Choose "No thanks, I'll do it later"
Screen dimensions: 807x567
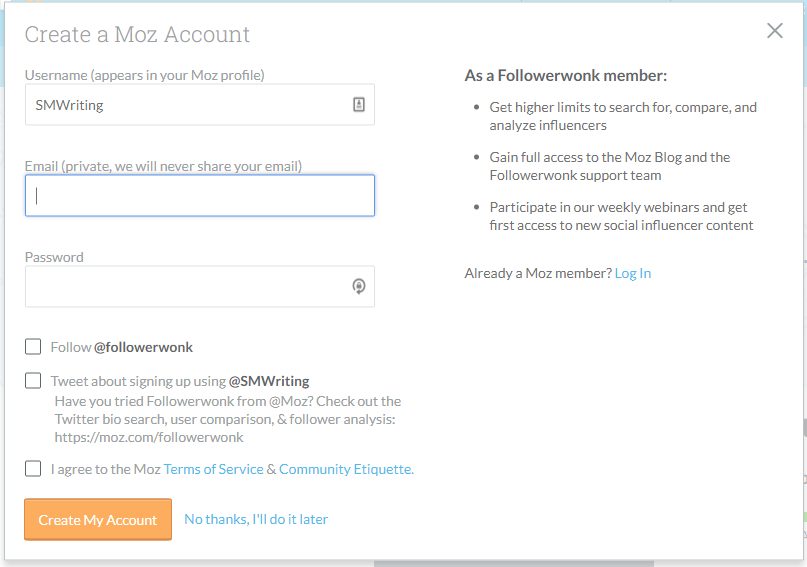click(256, 519)
